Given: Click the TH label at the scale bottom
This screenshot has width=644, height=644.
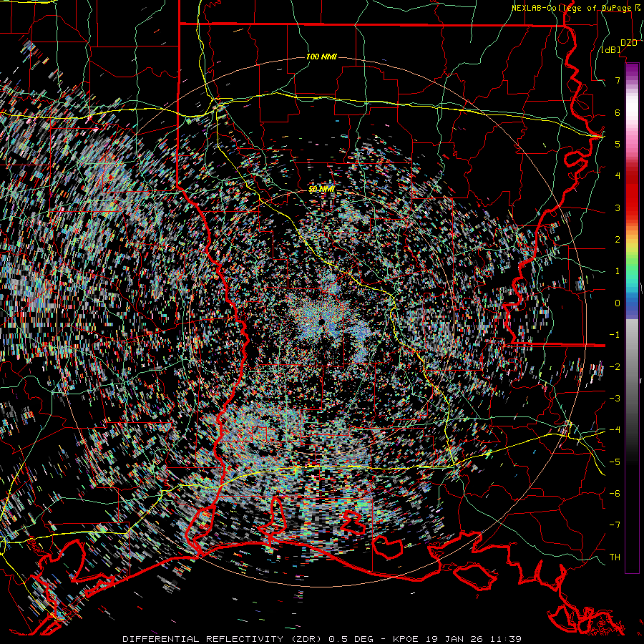Looking at the screenshot, I should coord(615,557).
